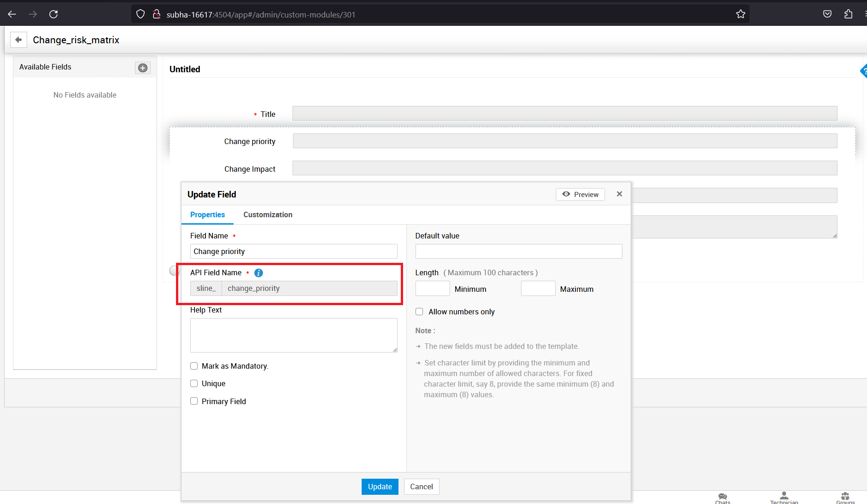Click the Update button
This screenshot has height=504, width=867.
tap(380, 487)
